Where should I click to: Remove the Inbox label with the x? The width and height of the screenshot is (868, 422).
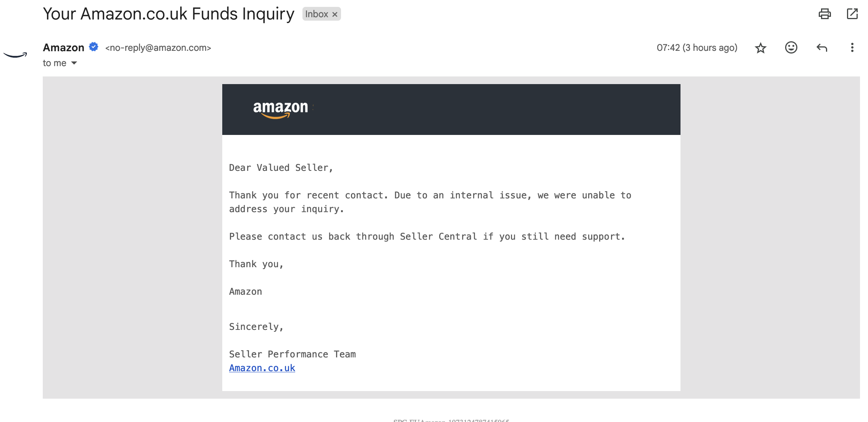pyautogui.click(x=335, y=15)
